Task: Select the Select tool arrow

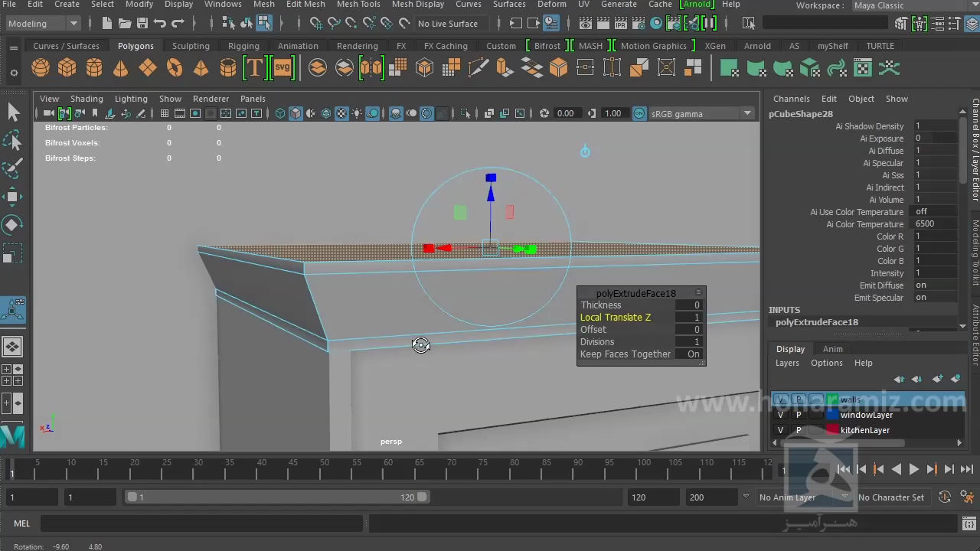Action: click(x=13, y=112)
